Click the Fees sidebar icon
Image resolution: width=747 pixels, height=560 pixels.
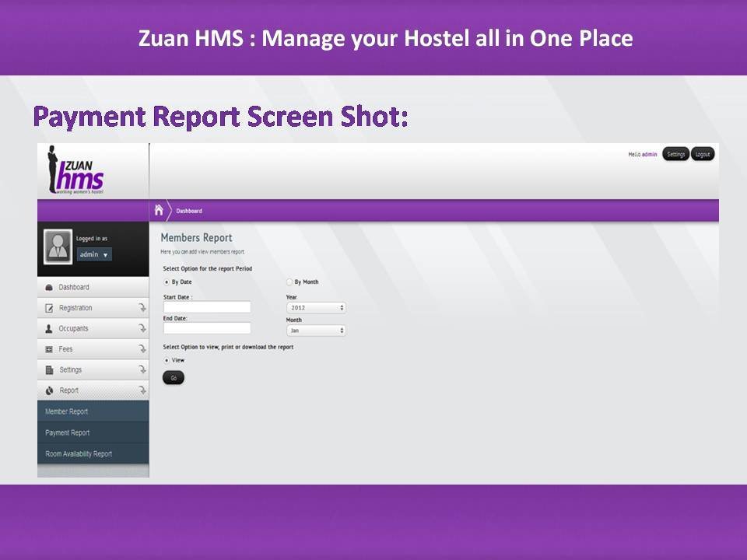coord(48,349)
